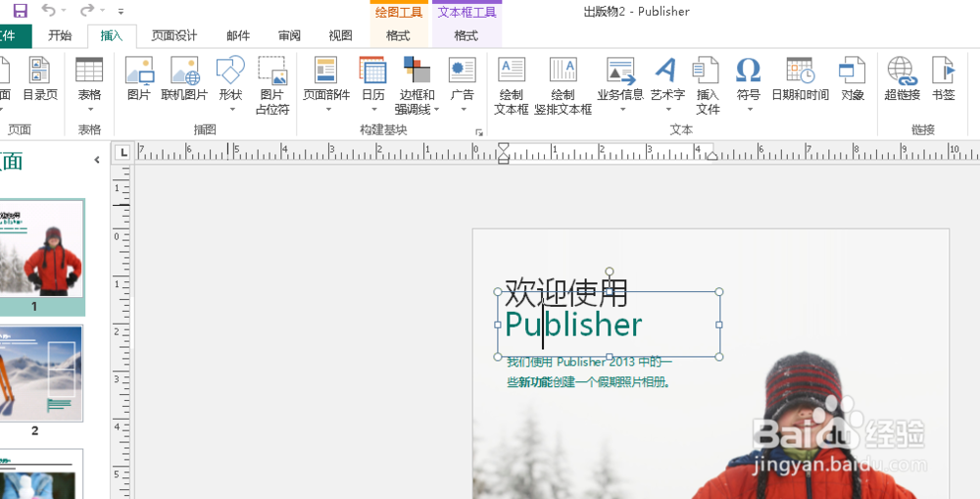Expand the 业务信息 dropdown arrow
Screen dimensions: 980x499
622,110
